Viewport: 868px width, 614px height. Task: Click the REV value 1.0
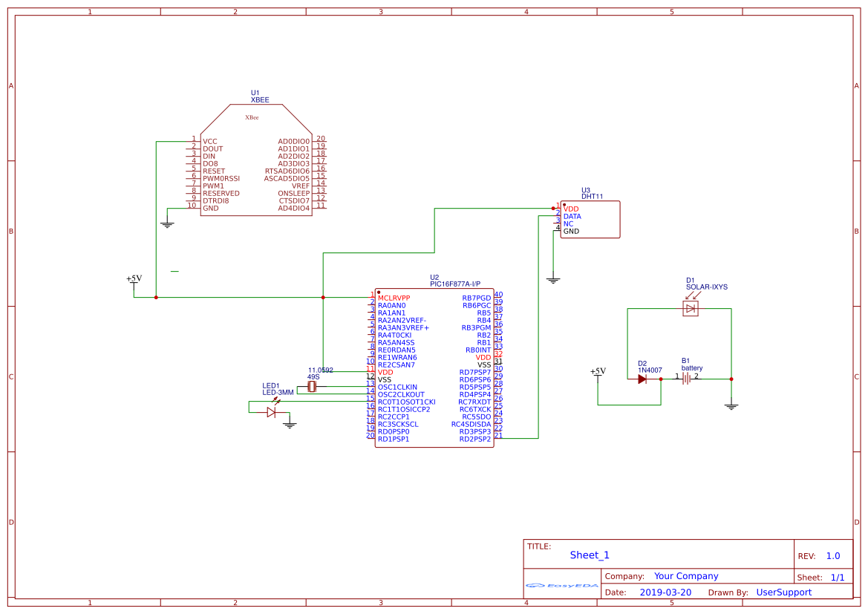pyautogui.click(x=833, y=556)
